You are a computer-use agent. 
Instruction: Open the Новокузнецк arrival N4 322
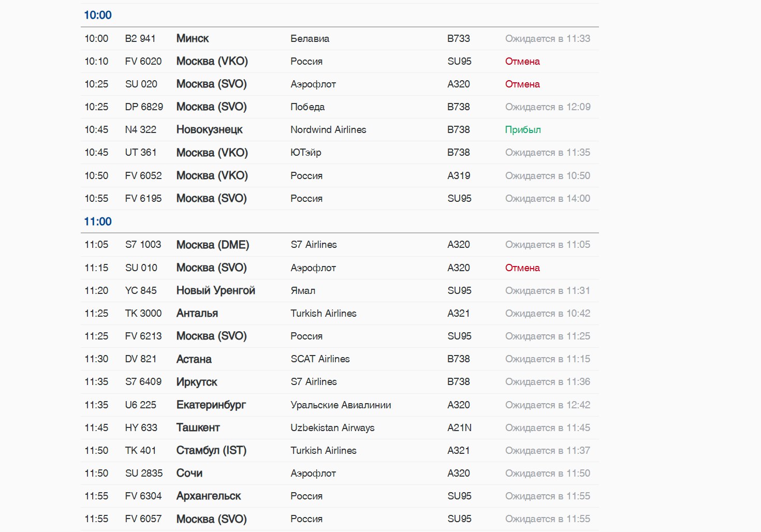coord(340,129)
